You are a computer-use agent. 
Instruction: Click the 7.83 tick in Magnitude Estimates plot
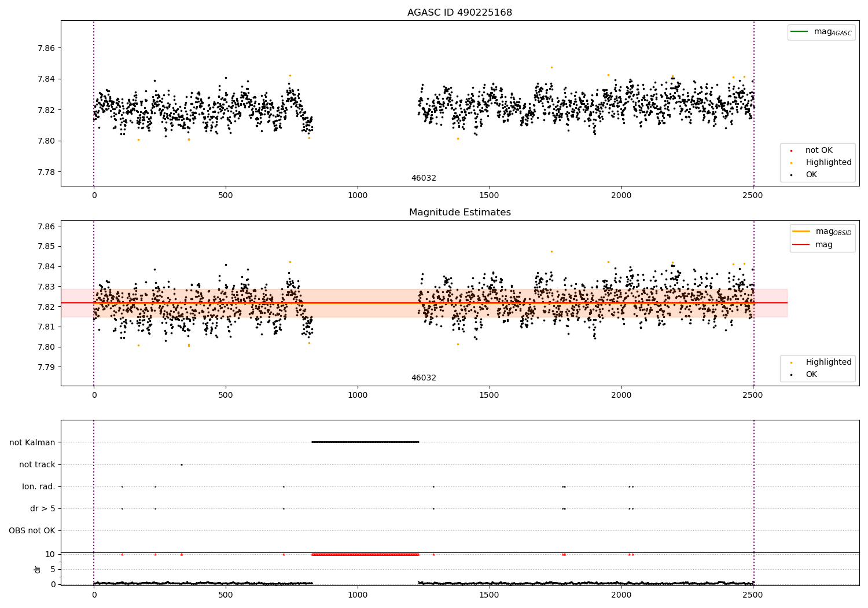tap(46, 287)
